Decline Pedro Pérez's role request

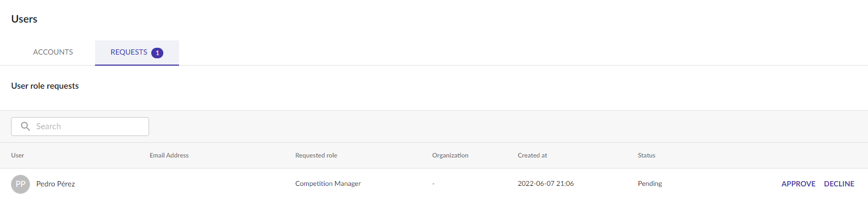[x=839, y=184]
